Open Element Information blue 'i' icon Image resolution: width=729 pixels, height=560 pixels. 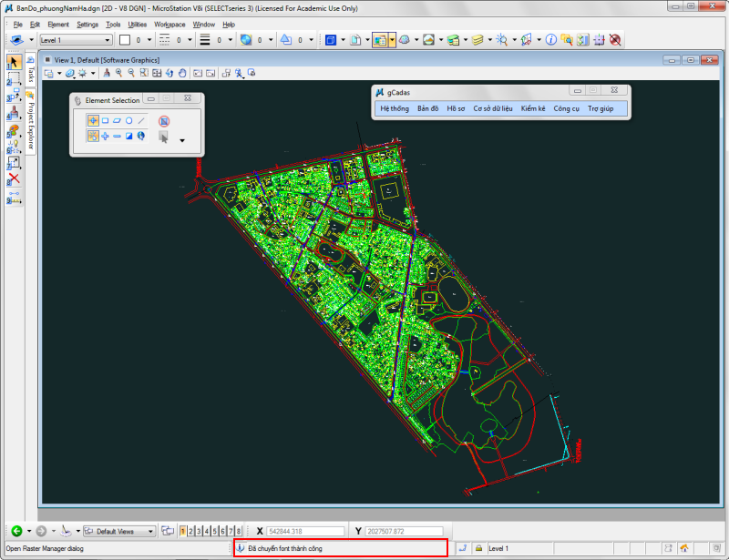coord(550,40)
